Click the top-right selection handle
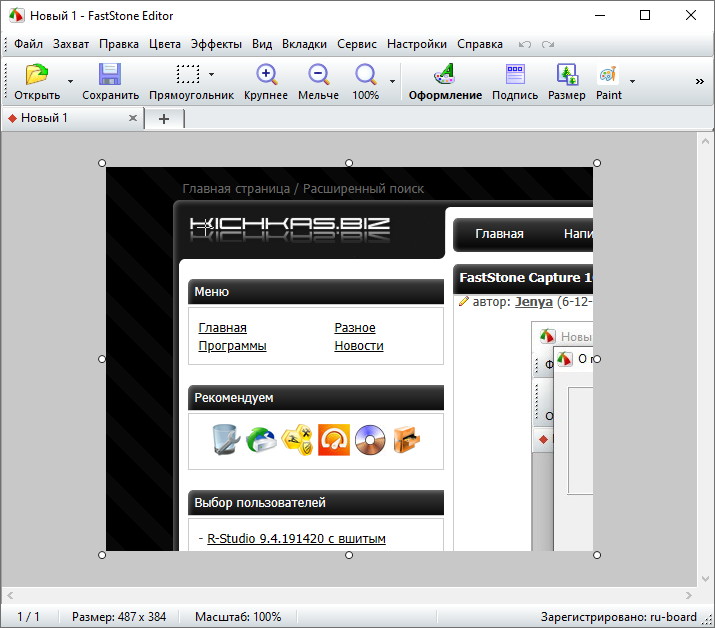Screen dimensions: 715x628 coord(597,163)
